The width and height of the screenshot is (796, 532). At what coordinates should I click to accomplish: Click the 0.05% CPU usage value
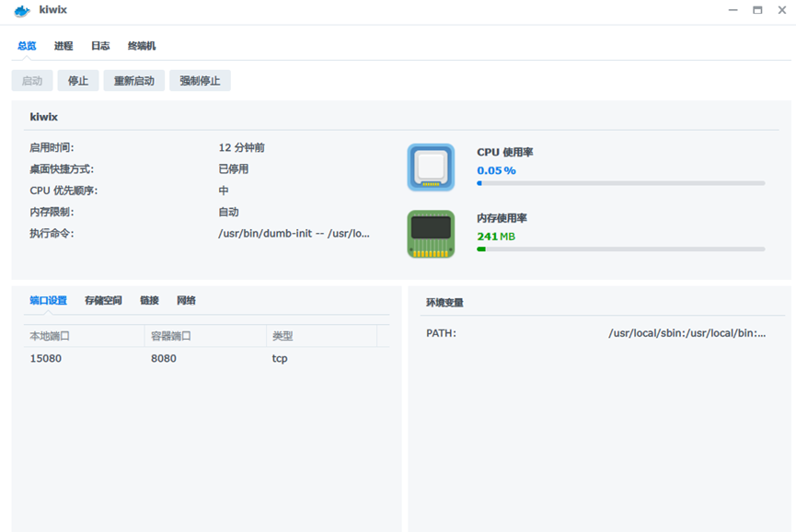(497, 170)
